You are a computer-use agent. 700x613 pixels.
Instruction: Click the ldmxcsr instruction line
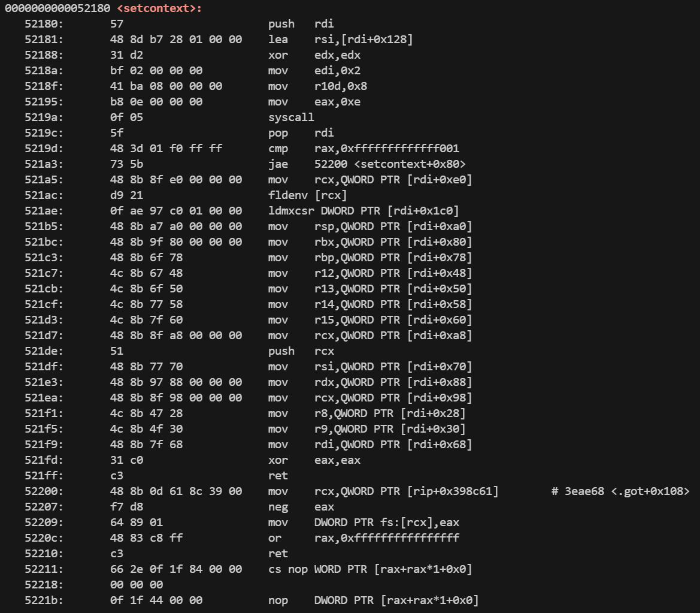click(x=363, y=211)
